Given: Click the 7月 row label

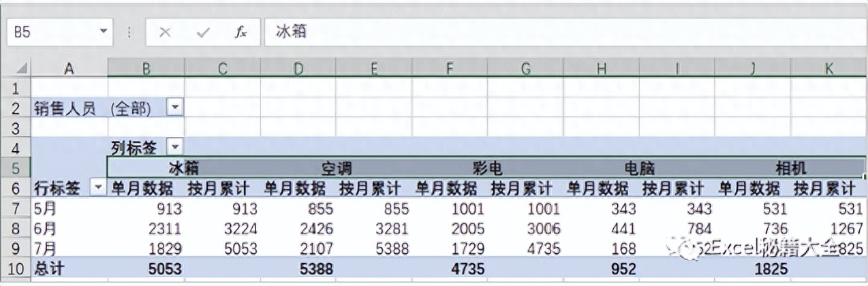Looking at the screenshot, I should [69, 249].
